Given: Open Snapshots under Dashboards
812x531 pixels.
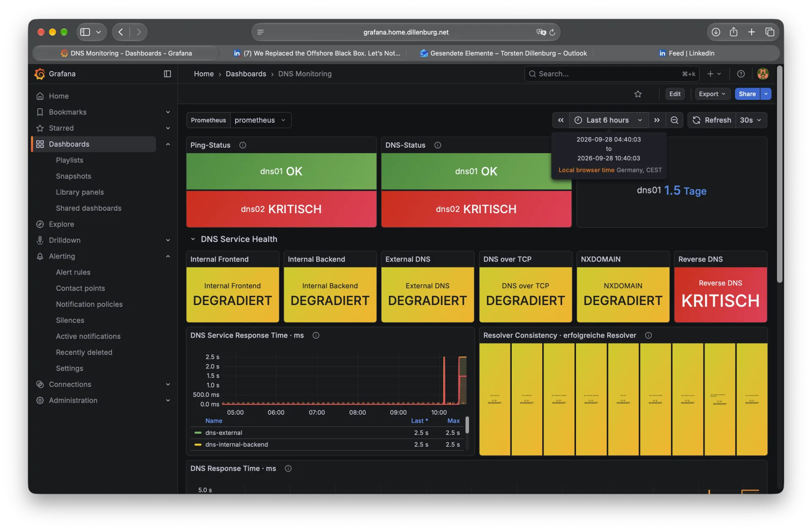Looking at the screenshot, I should pyautogui.click(x=74, y=176).
